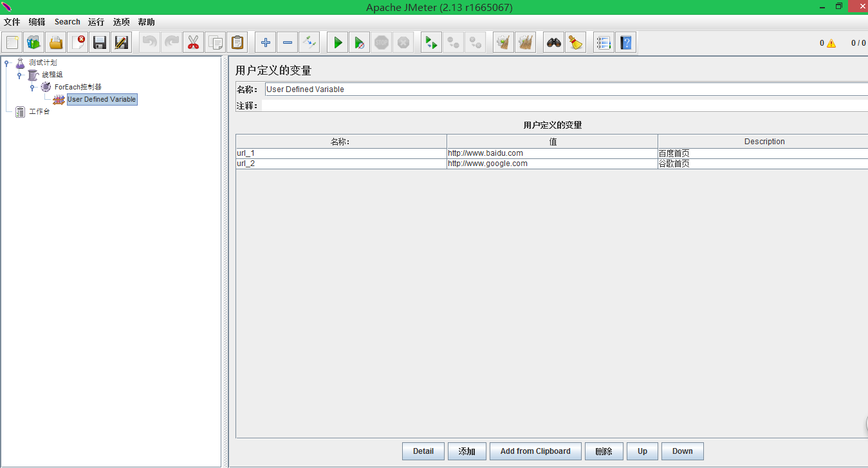868x468 pixels.
Task: Open the Function helper list icon
Action: pyautogui.click(x=604, y=43)
